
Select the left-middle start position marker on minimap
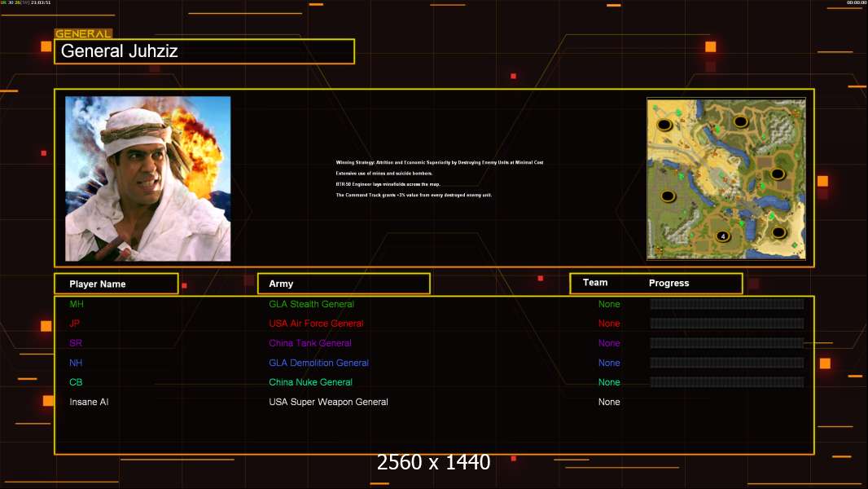point(668,196)
